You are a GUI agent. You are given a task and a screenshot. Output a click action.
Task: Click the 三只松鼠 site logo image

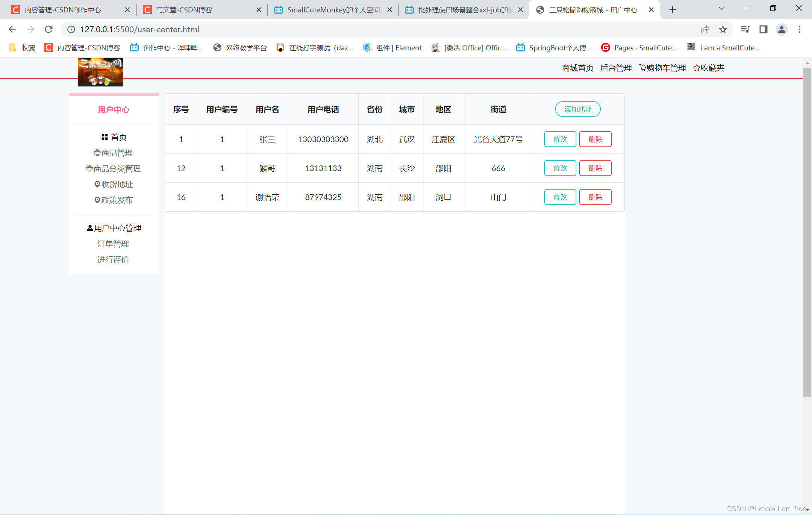tap(101, 72)
